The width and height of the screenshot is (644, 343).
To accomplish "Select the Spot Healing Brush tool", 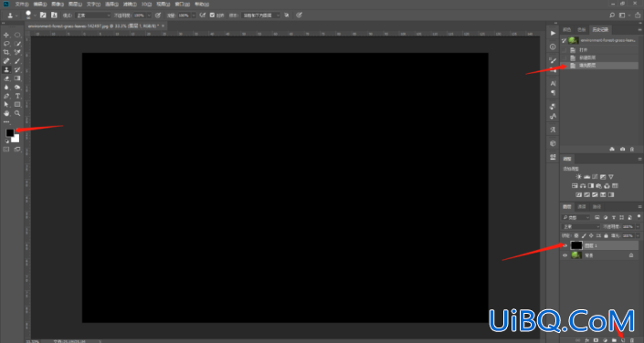I will pos(6,61).
